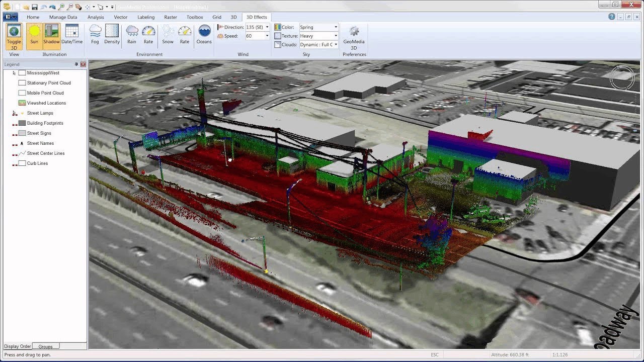Click the Toggle 3D view button

pos(14,36)
